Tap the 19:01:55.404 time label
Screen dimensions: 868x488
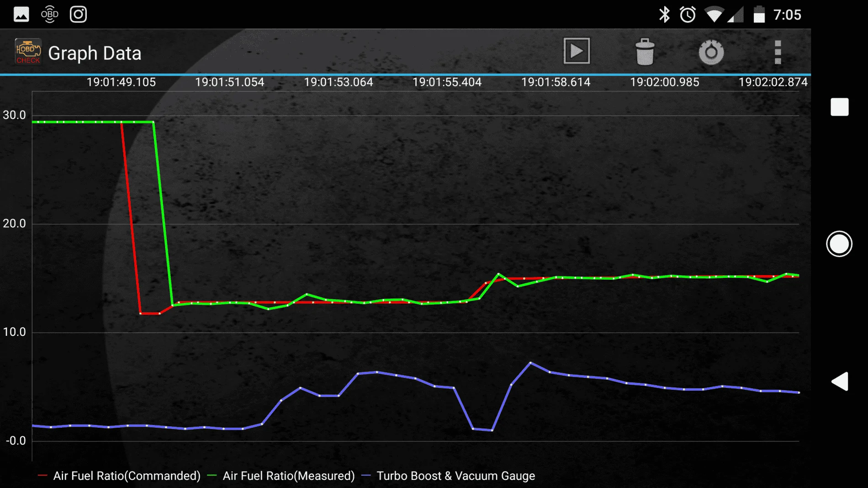(447, 82)
